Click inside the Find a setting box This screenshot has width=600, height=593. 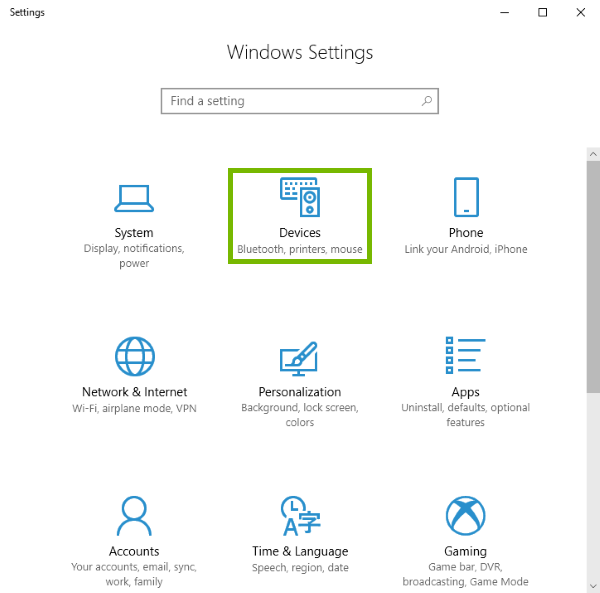300,101
